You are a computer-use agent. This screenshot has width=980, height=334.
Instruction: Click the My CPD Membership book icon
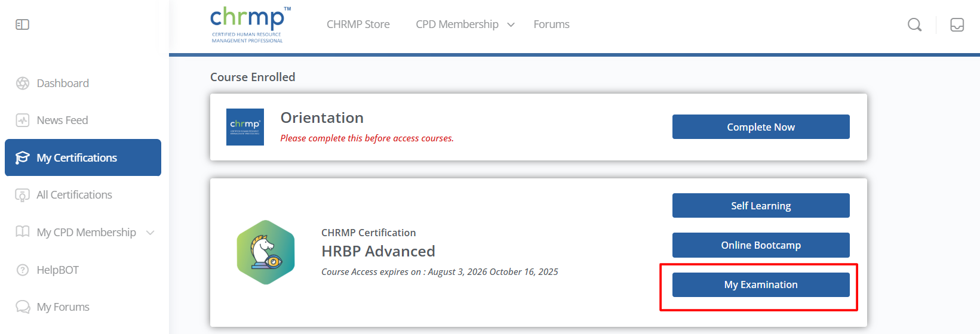click(23, 232)
